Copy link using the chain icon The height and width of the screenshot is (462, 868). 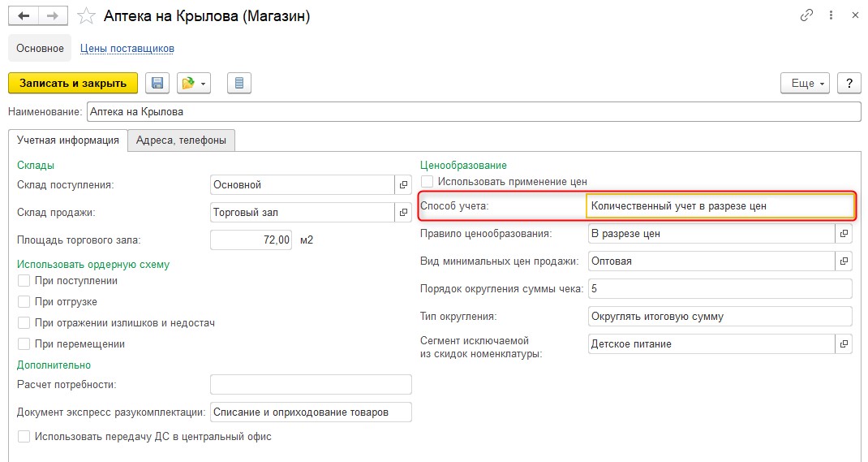806,15
